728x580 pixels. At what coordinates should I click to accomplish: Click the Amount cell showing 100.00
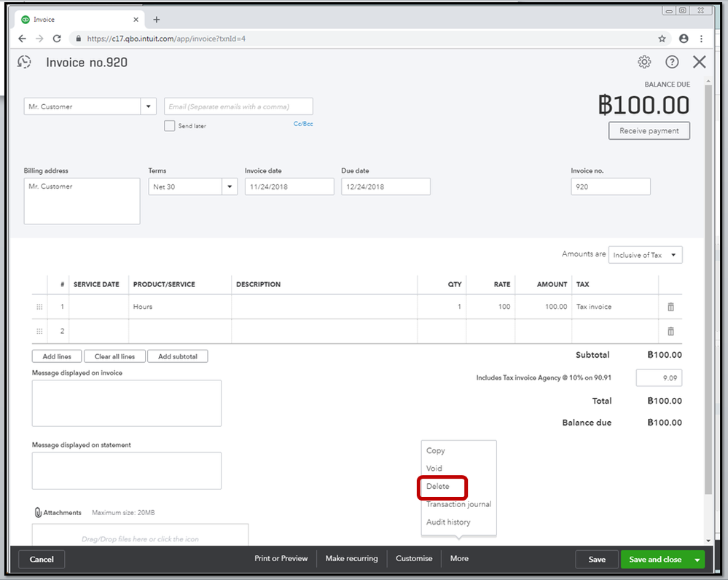(543, 307)
